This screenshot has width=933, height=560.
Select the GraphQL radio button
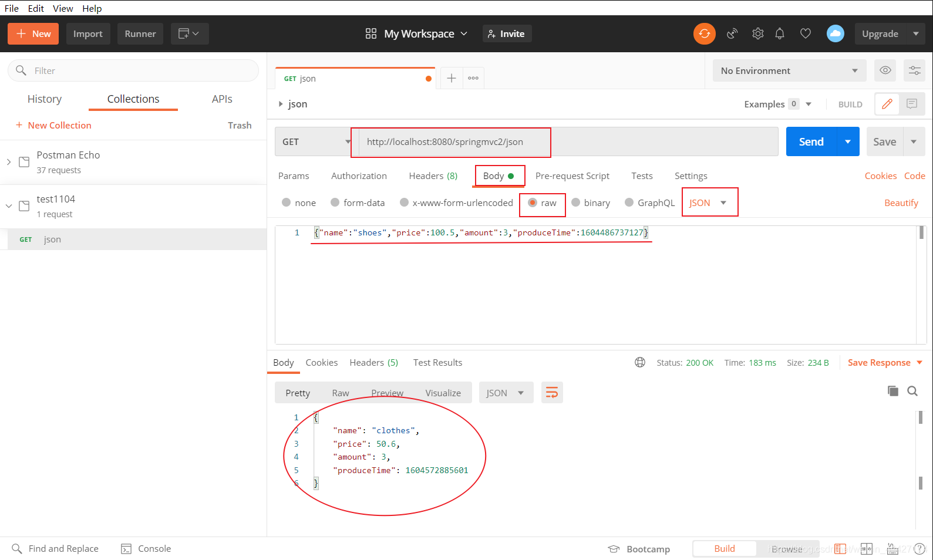coord(629,203)
